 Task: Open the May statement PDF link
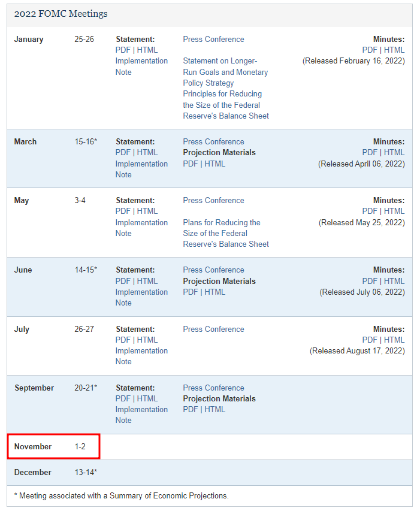123,211
